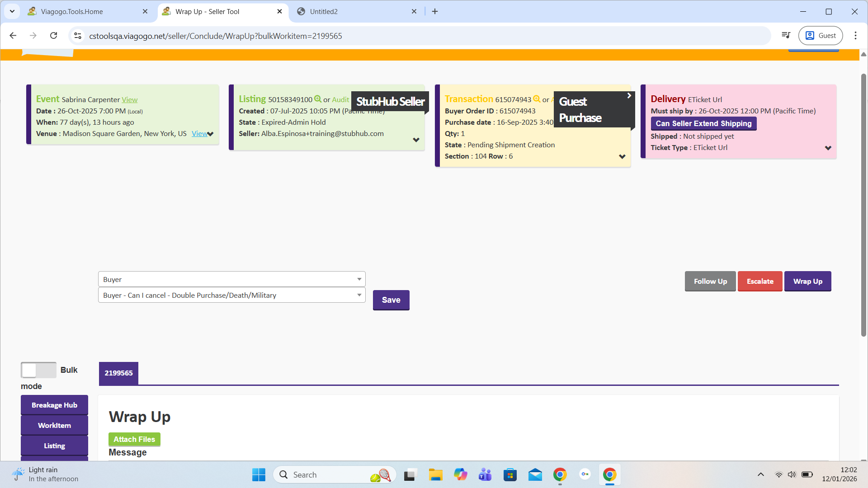The image size is (868, 488).
Task: Open the site information icon in address bar
Action: [78, 36]
